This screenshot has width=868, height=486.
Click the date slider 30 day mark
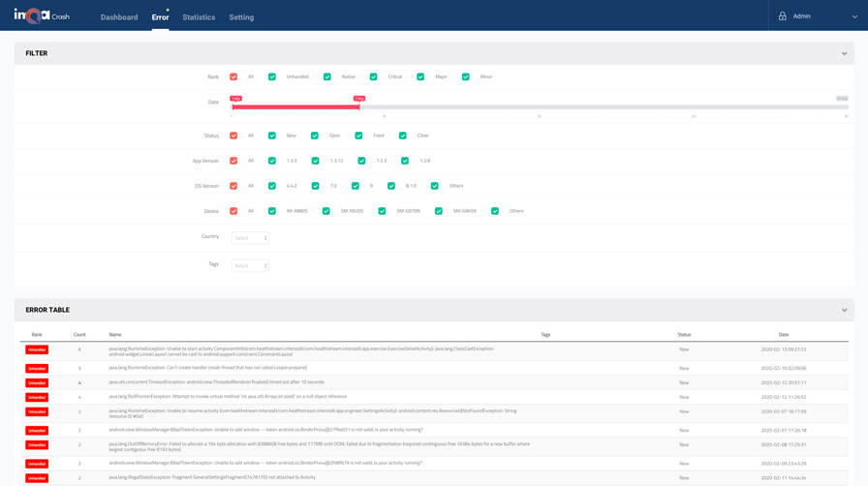coord(842,99)
